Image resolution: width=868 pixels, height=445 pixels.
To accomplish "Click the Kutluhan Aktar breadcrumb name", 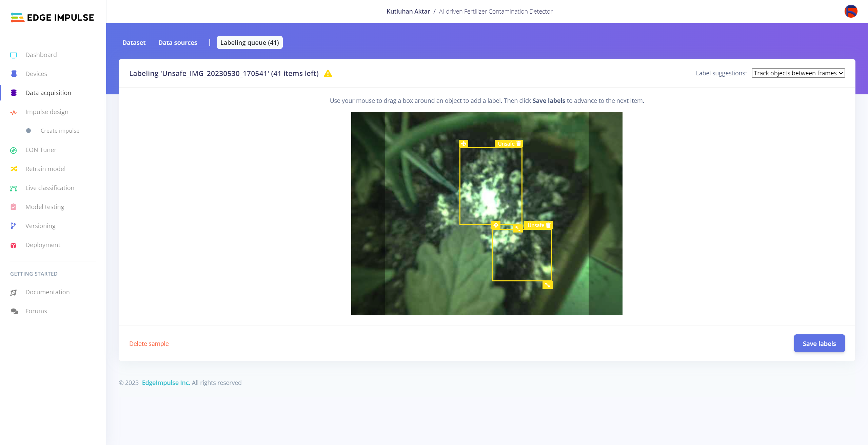I will click(x=408, y=12).
